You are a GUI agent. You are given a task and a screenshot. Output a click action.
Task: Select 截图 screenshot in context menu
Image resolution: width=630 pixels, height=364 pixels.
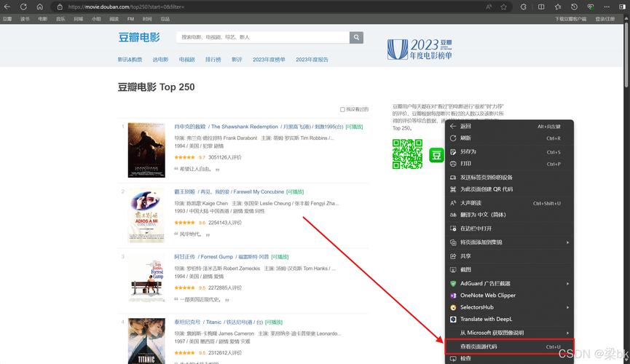[509, 269]
